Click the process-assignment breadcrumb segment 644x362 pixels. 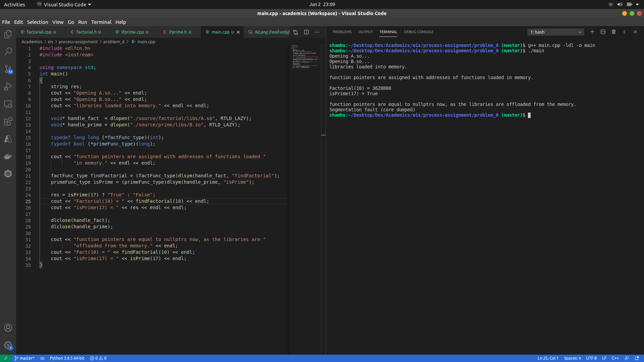(78, 42)
